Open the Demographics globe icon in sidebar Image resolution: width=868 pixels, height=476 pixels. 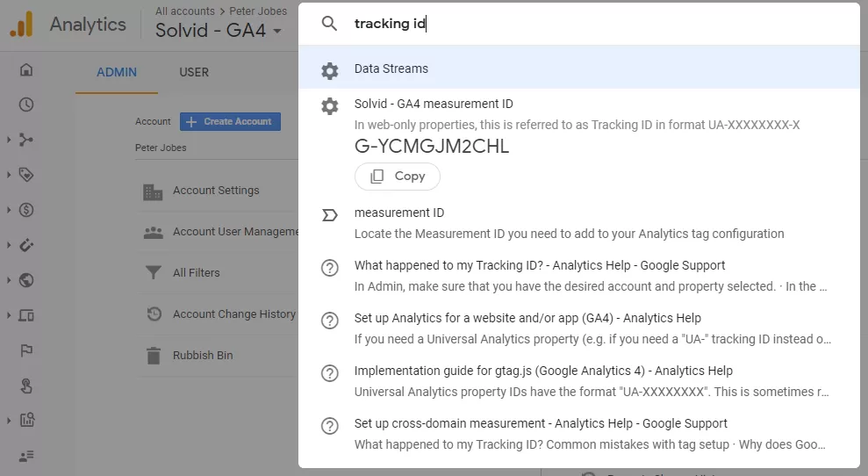(26, 280)
